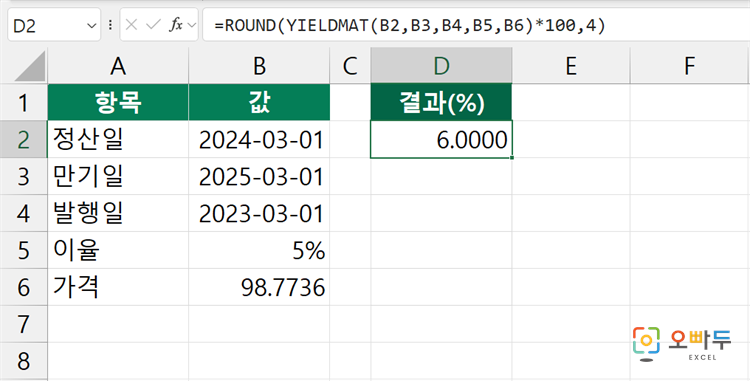
Task: Select the 이율 cell
Action: coord(118,250)
